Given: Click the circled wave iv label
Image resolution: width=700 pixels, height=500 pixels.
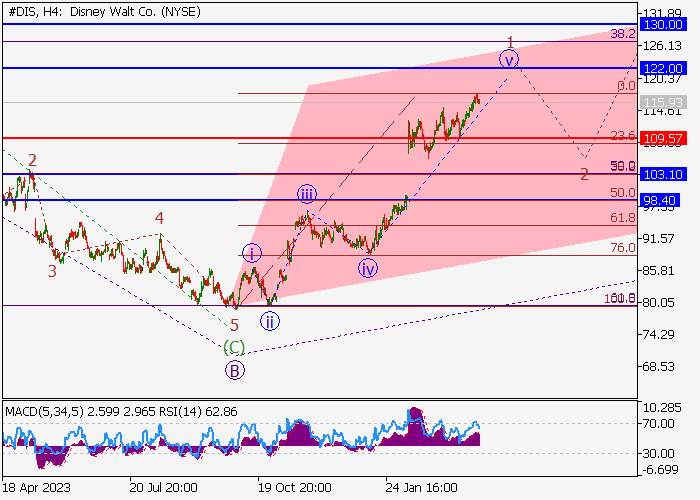Looking at the screenshot, I should point(368,269).
